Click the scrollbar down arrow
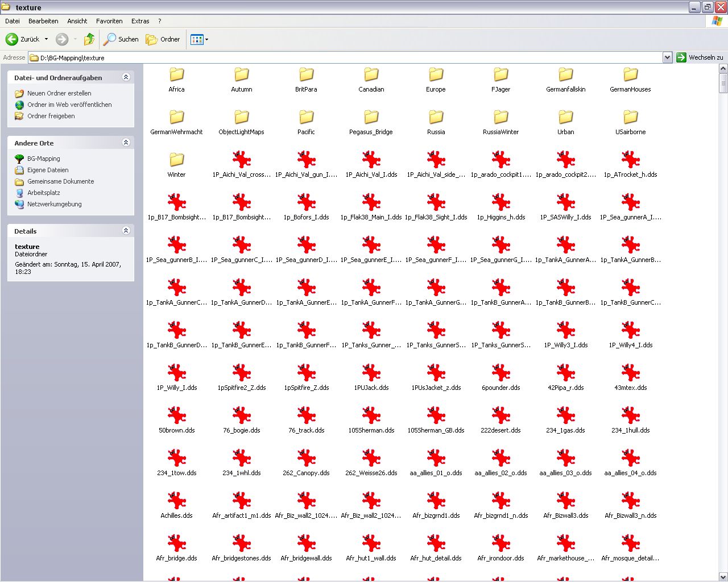This screenshot has height=582, width=728. [x=723, y=576]
